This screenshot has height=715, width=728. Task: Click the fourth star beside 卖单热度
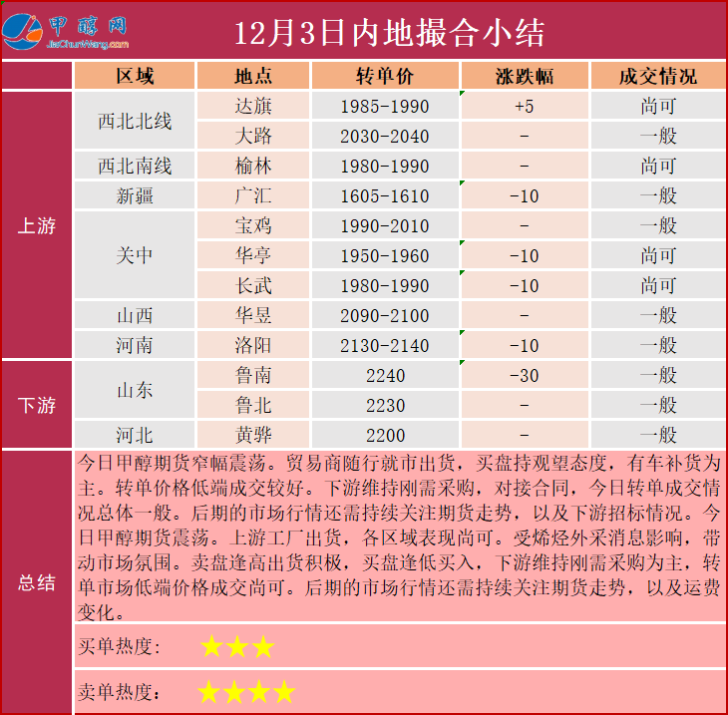pos(284,691)
